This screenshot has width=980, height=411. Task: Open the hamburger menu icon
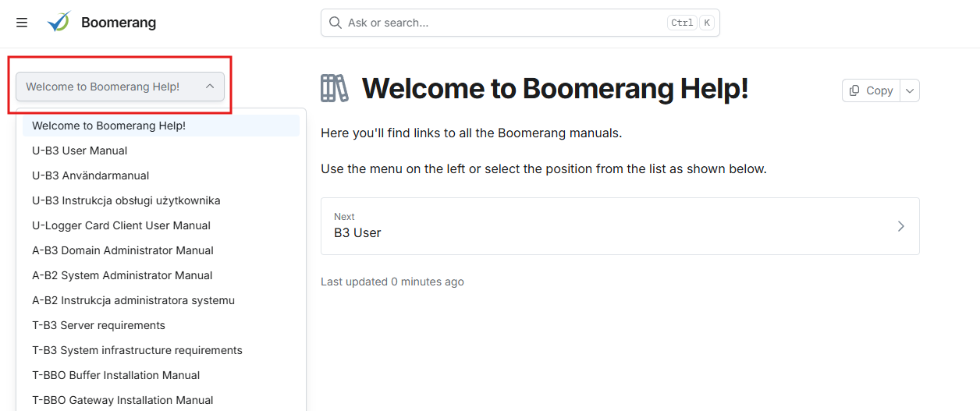click(x=22, y=23)
